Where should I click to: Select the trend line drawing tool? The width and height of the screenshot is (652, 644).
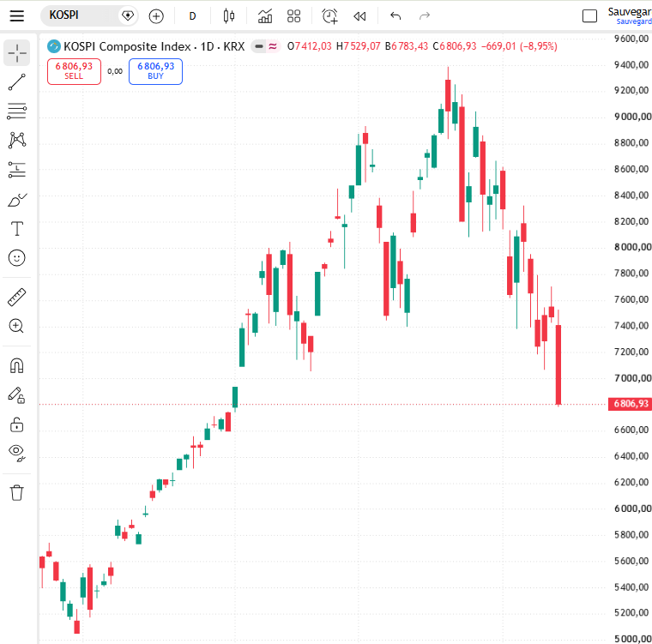click(x=16, y=82)
